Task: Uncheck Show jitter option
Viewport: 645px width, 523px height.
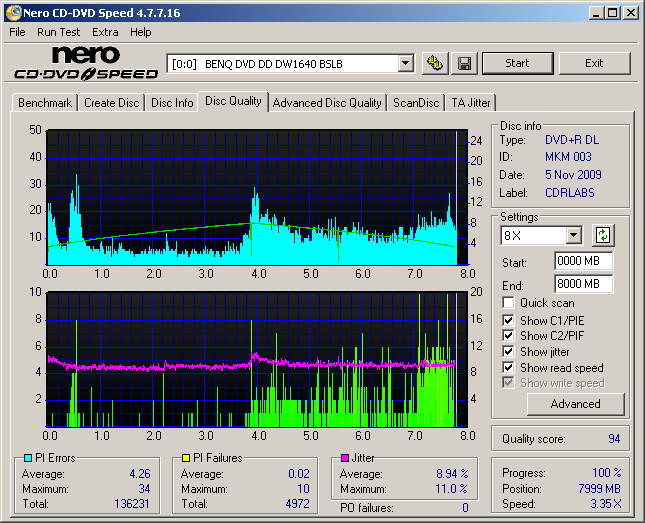Action: (509, 352)
